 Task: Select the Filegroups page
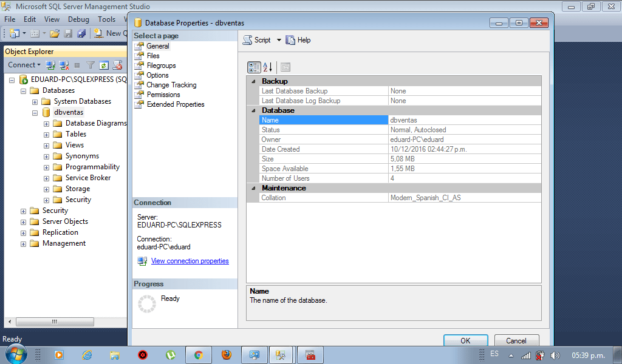click(x=161, y=66)
